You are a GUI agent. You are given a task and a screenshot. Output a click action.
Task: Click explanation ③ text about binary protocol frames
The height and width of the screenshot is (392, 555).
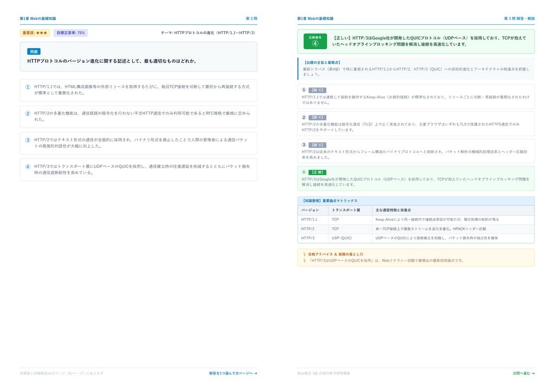[415, 154]
